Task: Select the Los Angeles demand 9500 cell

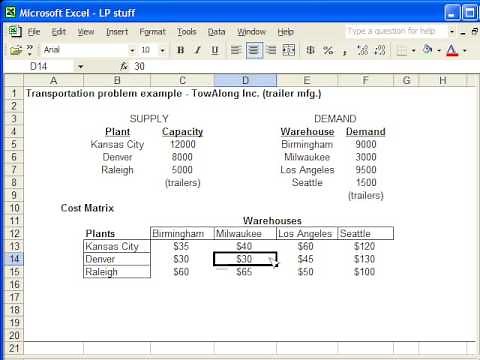Action: 366,170
